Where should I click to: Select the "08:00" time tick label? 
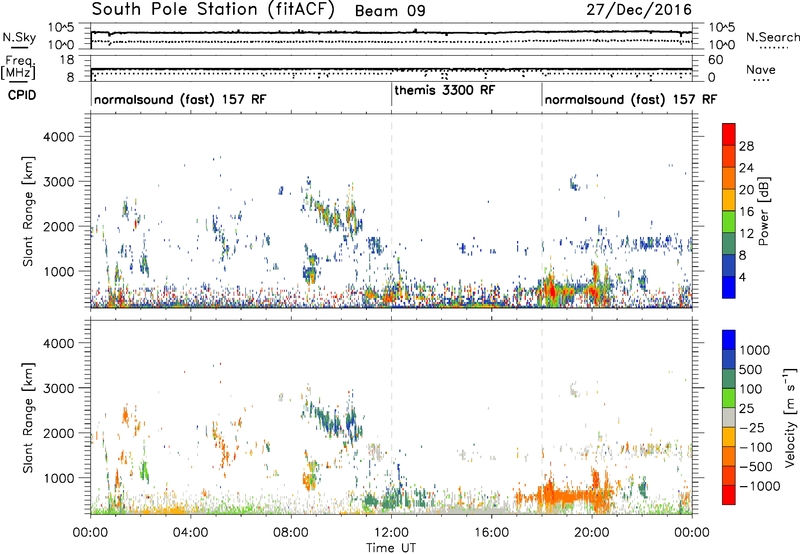click(x=291, y=533)
